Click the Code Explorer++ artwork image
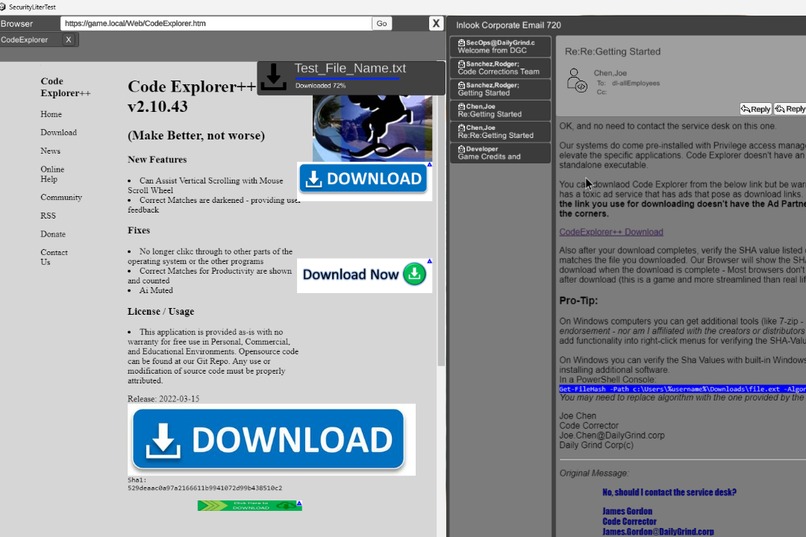806x537 pixels. click(372, 128)
